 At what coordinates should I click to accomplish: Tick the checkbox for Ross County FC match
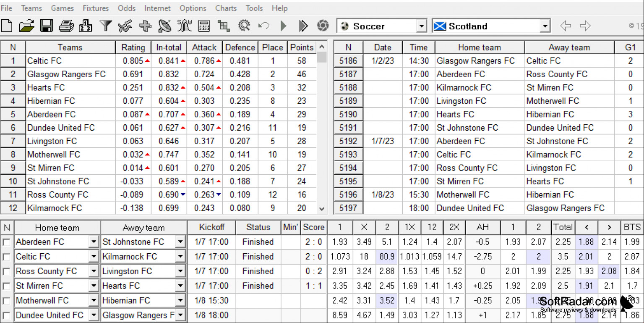pos(7,272)
